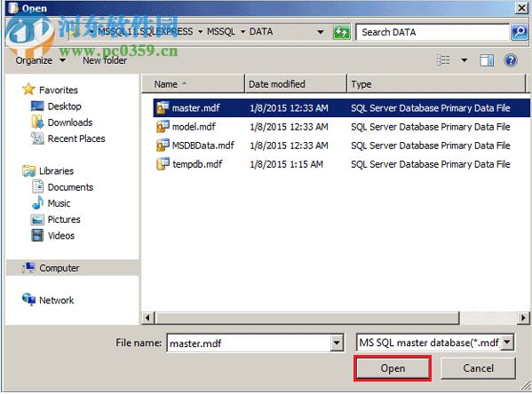
Task: Click the 1/8/2015 1:15 AM date
Action: tap(286, 164)
